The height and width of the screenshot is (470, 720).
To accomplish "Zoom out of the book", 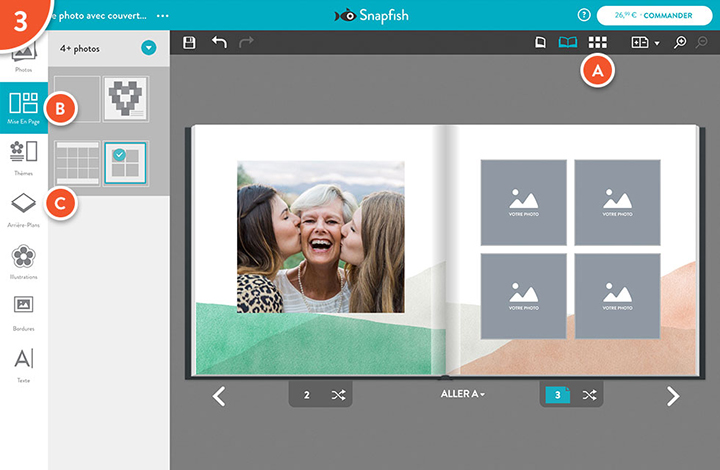I will click(x=702, y=42).
